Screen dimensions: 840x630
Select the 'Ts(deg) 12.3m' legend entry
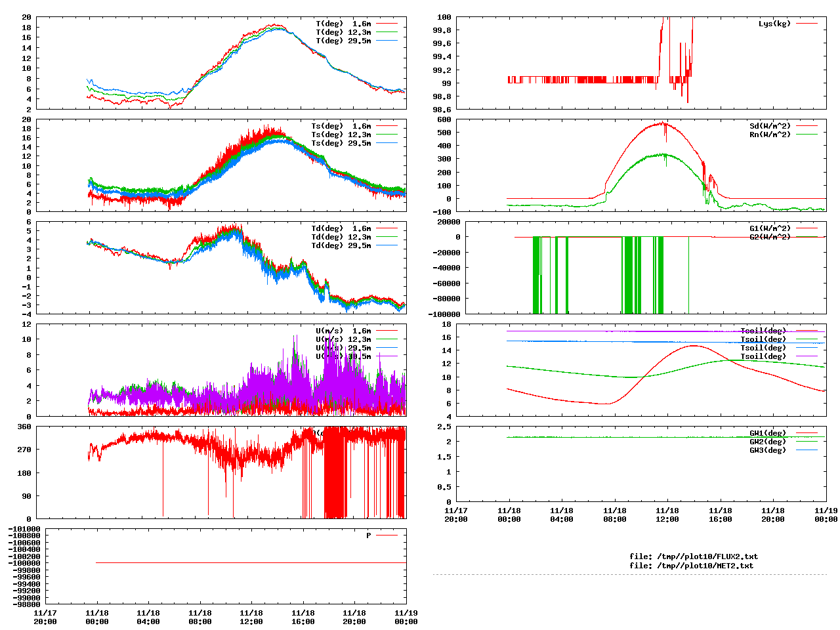coord(341,135)
